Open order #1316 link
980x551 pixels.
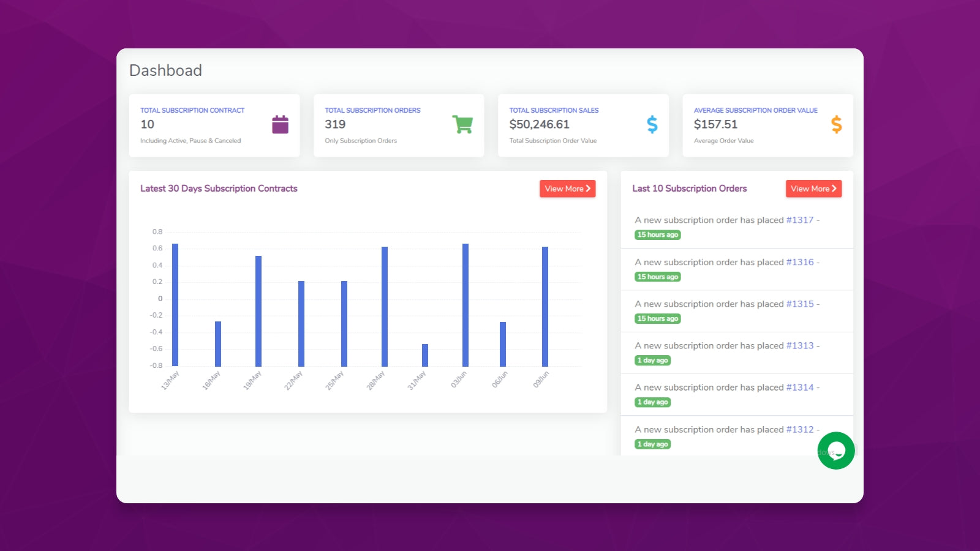pos(800,262)
